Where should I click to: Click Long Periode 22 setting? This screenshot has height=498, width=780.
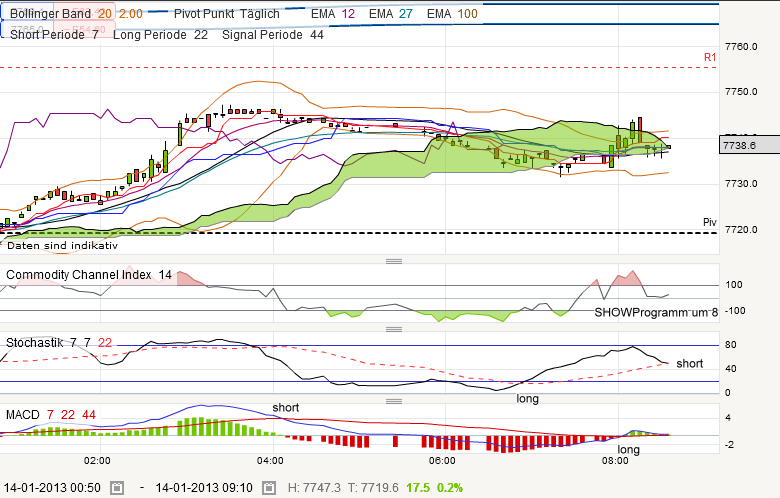(x=160, y=35)
